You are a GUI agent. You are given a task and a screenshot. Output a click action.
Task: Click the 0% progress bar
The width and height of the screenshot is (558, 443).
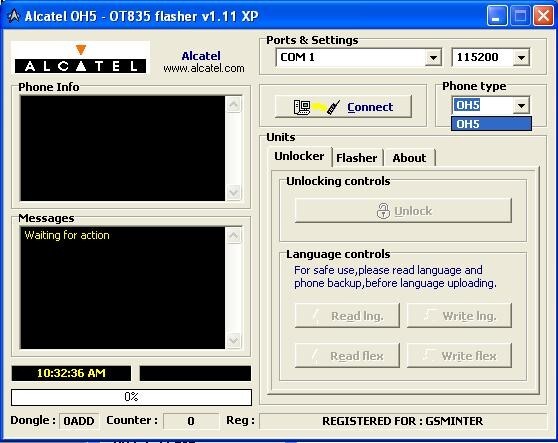[131, 397]
